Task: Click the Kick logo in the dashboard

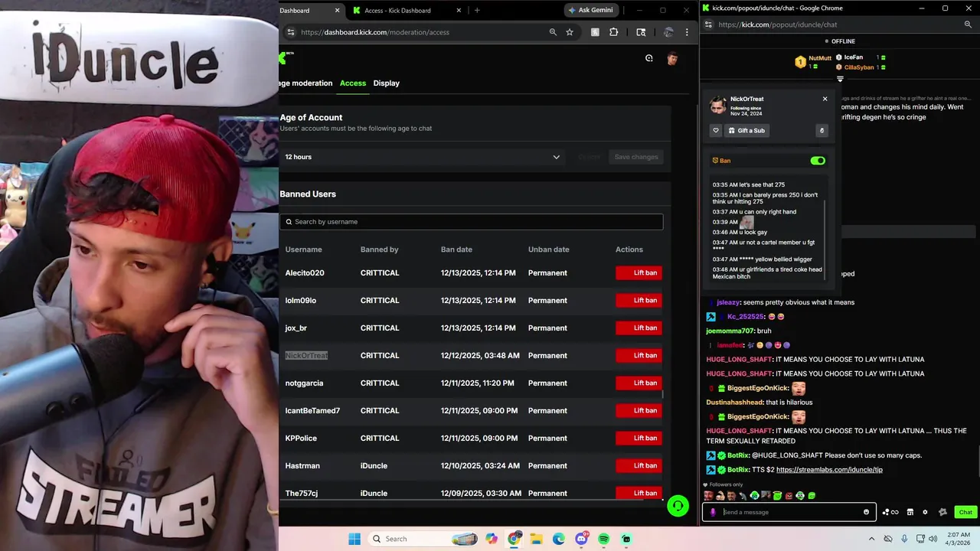Action: (283, 58)
